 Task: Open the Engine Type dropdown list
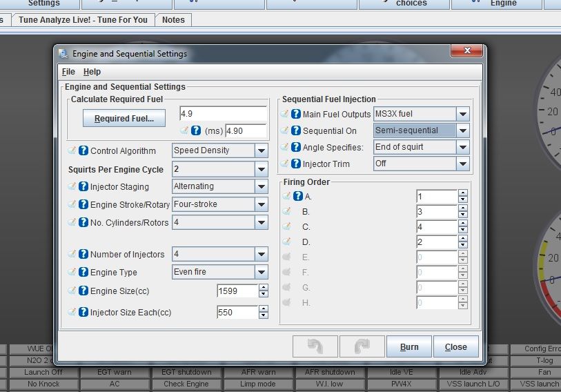click(261, 272)
